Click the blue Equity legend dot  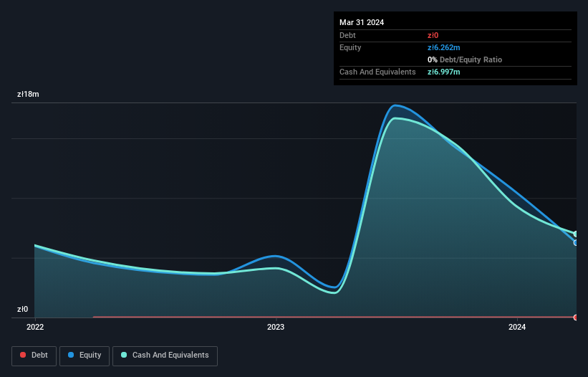point(71,355)
